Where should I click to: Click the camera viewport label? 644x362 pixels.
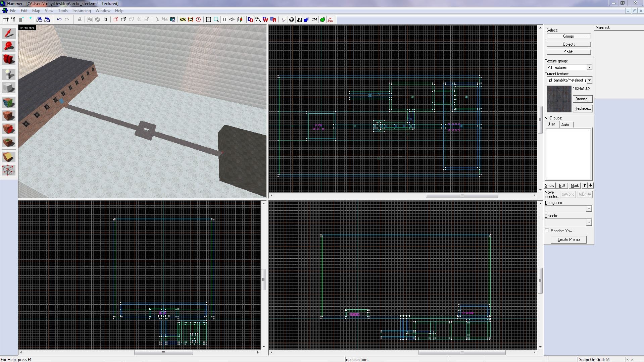(27, 28)
